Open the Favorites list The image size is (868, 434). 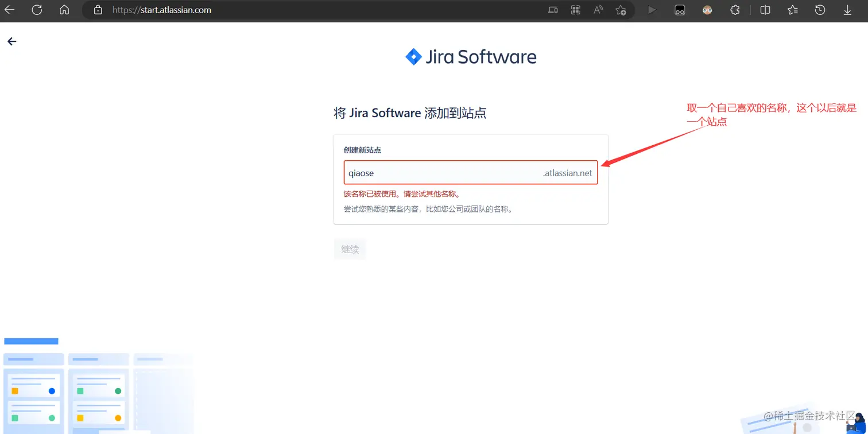click(793, 10)
